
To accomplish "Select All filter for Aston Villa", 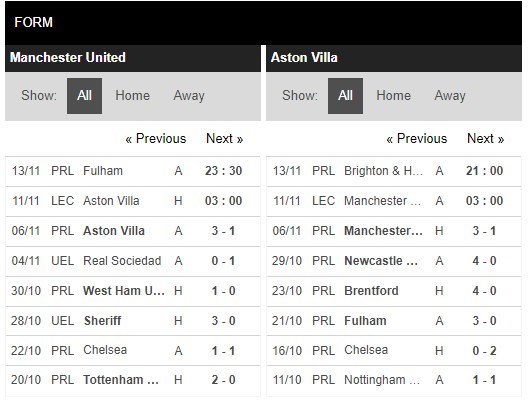I will coord(345,96).
